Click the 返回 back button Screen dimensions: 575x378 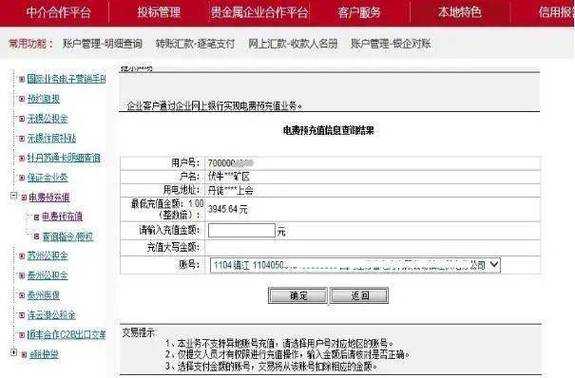coord(359,296)
